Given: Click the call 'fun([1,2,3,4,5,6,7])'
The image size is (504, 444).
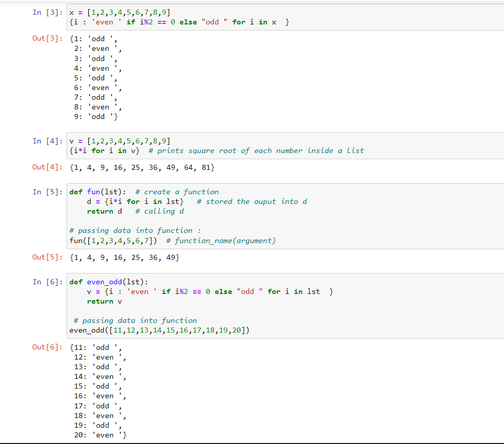Looking at the screenshot, I should coord(113,241).
